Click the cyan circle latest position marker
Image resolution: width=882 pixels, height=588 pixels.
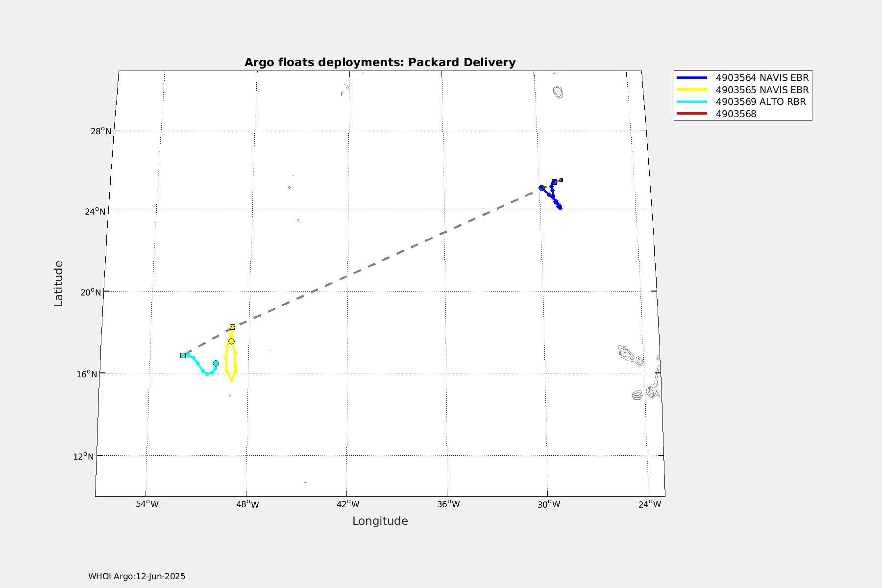tap(216, 363)
